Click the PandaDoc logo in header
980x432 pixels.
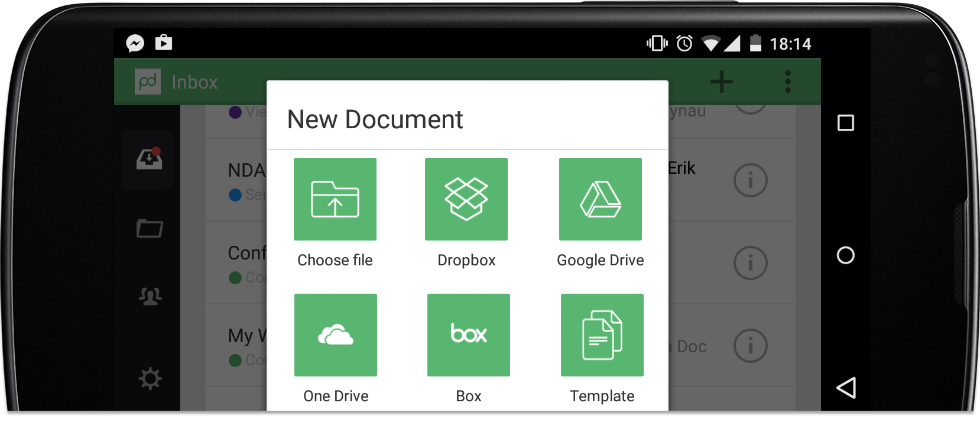[x=148, y=82]
